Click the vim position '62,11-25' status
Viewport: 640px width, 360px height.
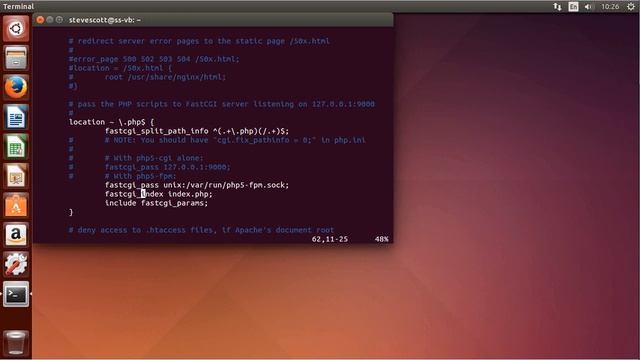[330, 239]
